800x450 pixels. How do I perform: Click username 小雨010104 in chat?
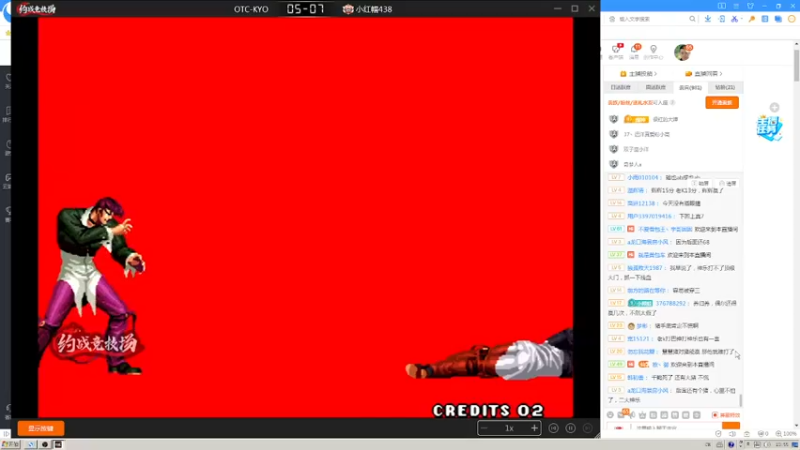click(x=643, y=178)
